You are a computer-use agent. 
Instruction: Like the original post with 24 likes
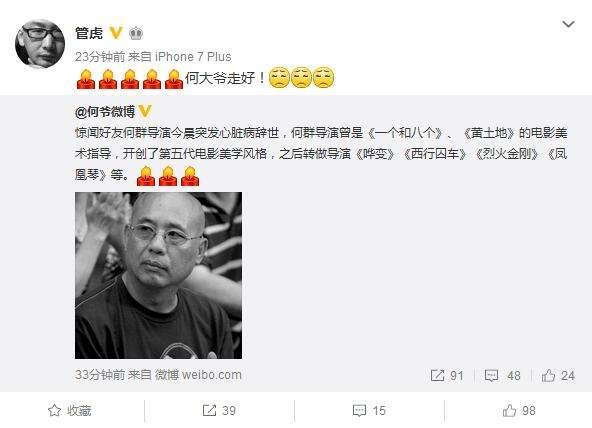pyautogui.click(x=558, y=375)
